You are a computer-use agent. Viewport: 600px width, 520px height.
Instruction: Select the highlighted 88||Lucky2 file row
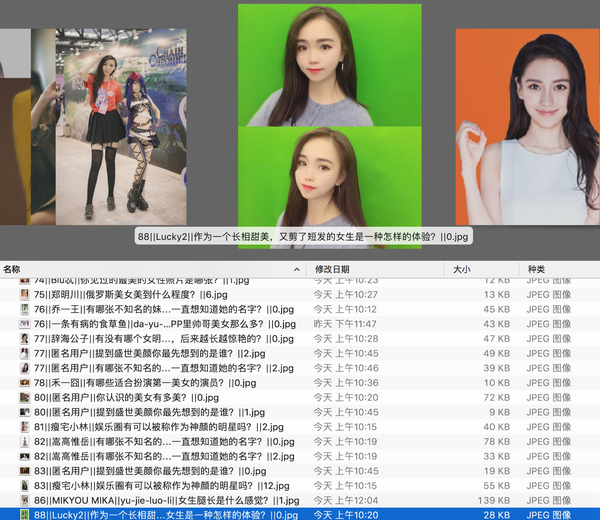(300, 515)
